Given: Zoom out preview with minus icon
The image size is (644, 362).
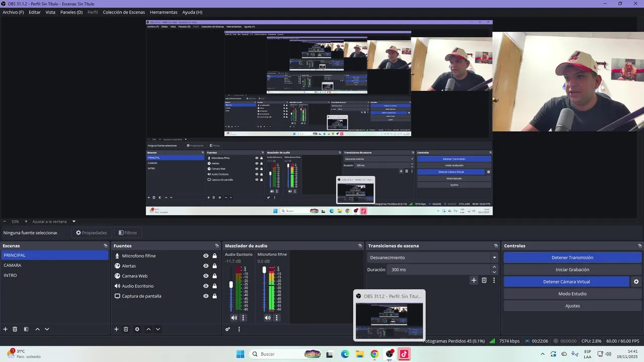Looking at the screenshot, I should [x=5, y=221].
